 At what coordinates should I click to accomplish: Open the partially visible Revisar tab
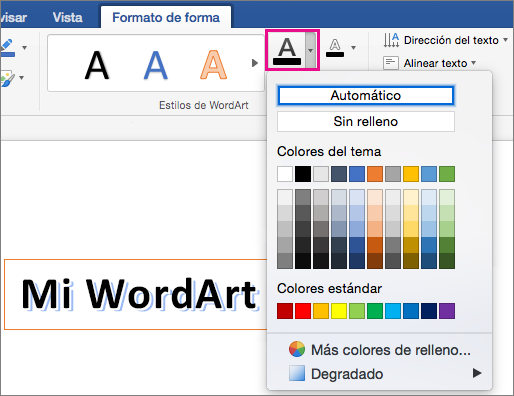point(13,17)
